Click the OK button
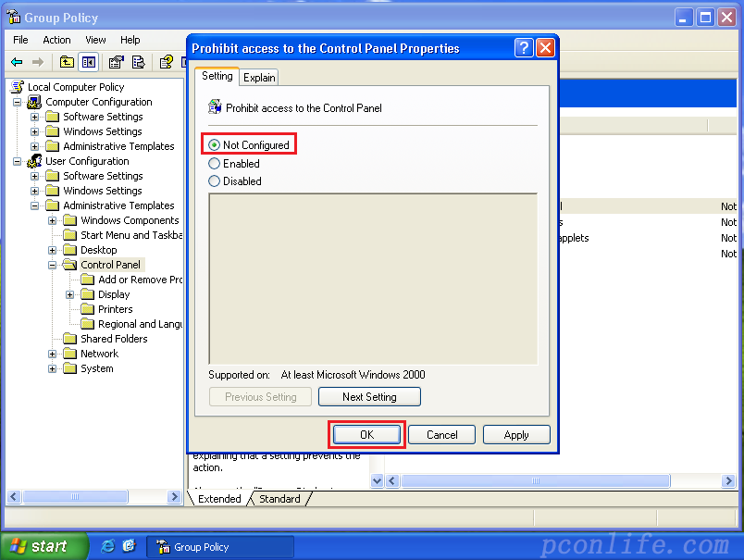Screen dimensions: 744x560 point(366,435)
